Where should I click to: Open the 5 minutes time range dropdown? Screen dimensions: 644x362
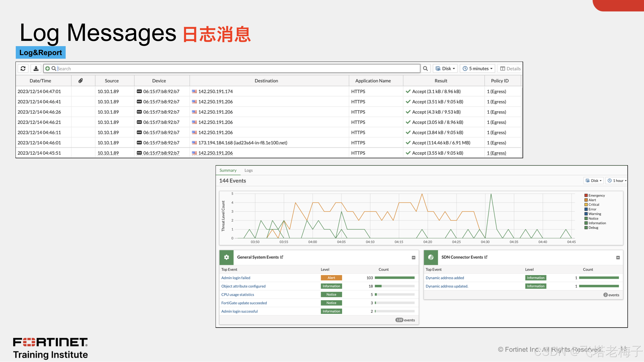click(x=477, y=68)
